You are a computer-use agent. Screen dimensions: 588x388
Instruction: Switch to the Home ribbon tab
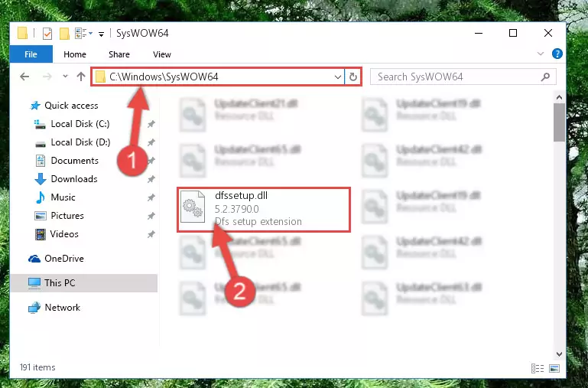coord(75,54)
